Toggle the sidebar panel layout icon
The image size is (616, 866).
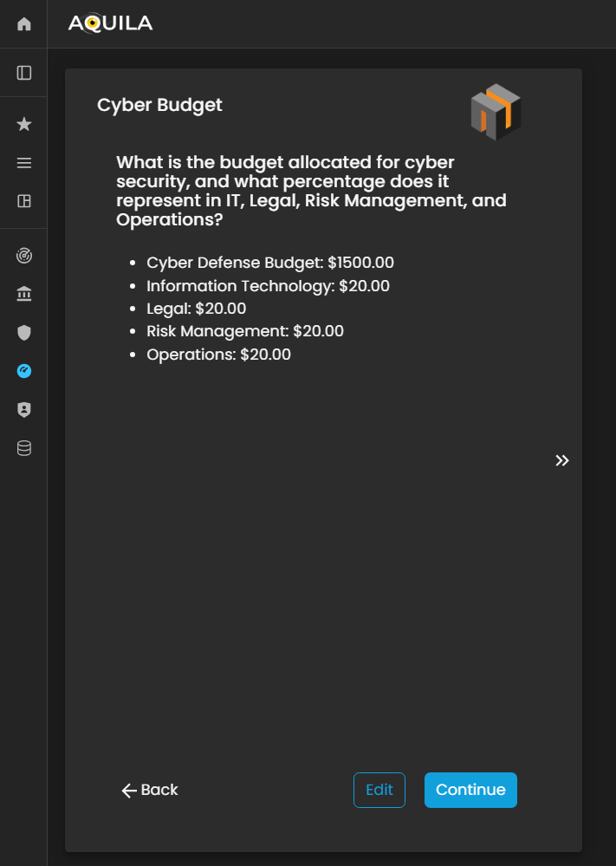tap(24, 73)
